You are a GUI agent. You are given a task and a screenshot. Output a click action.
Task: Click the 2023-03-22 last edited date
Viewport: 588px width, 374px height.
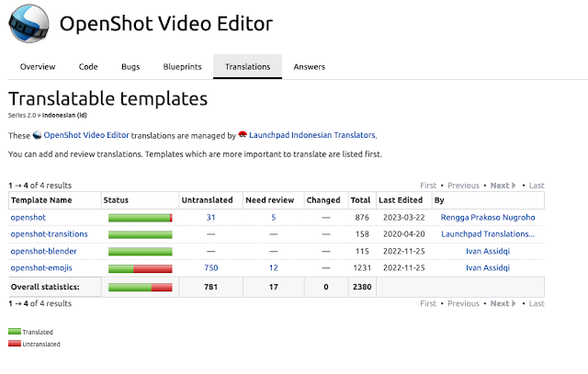pos(404,218)
